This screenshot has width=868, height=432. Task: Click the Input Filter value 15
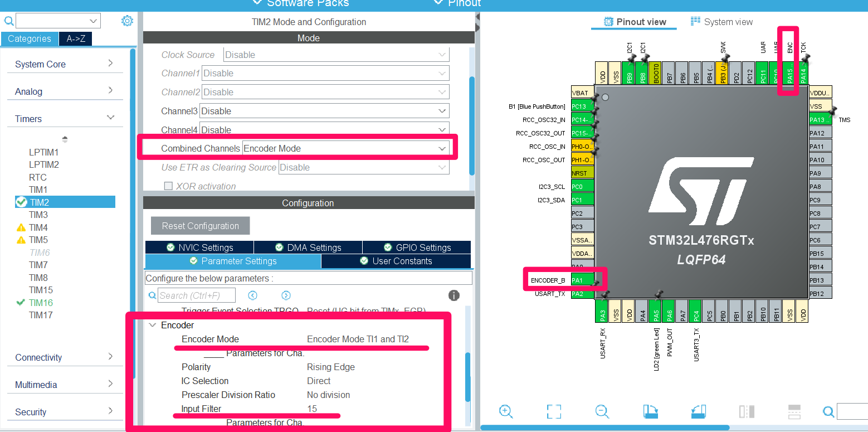312,409
